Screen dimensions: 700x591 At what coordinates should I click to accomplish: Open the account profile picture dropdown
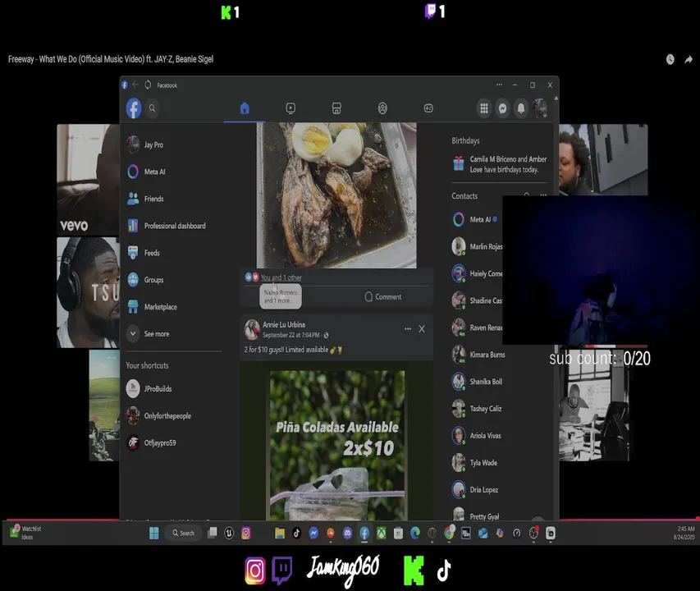tap(540, 108)
